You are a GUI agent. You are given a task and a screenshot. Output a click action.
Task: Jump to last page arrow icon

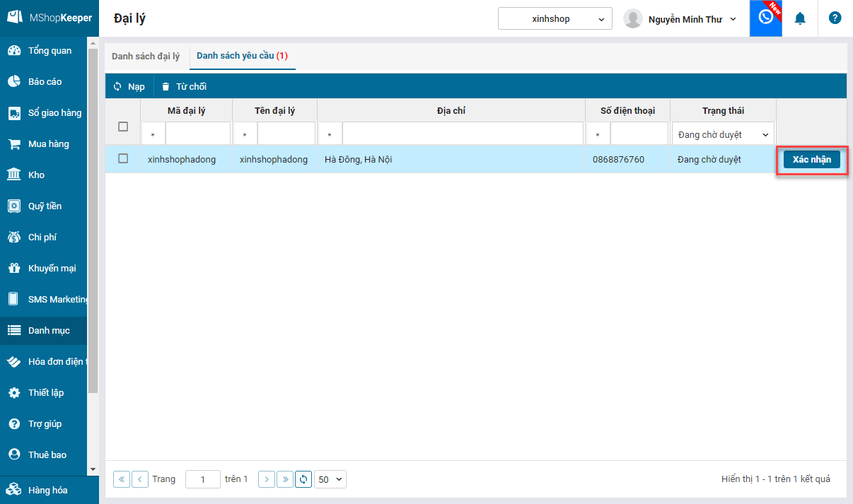click(x=284, y=479)
